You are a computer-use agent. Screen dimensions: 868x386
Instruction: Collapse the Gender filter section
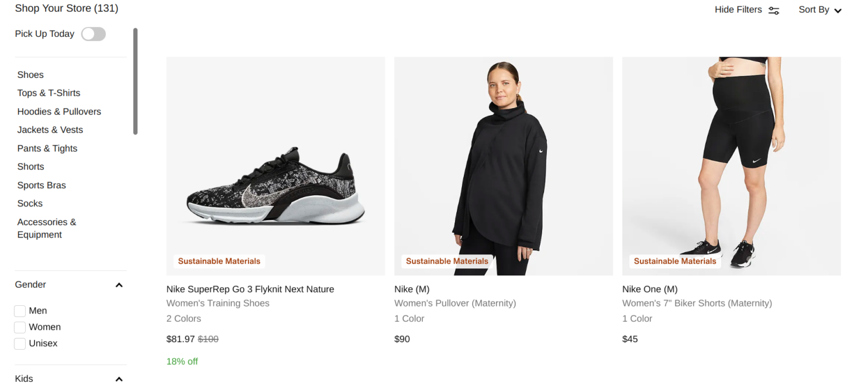point(119,285)
